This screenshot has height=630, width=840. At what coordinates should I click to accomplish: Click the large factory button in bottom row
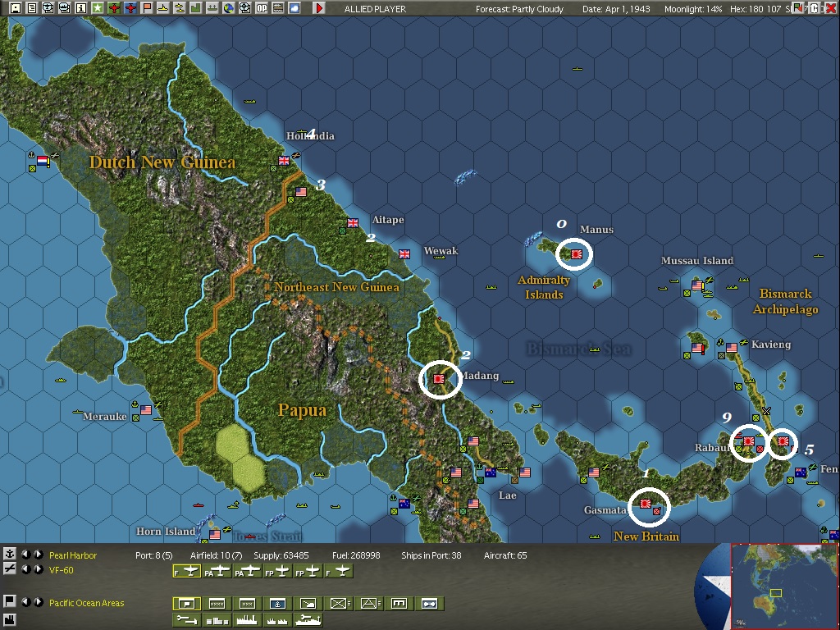[x=247, y=620]
